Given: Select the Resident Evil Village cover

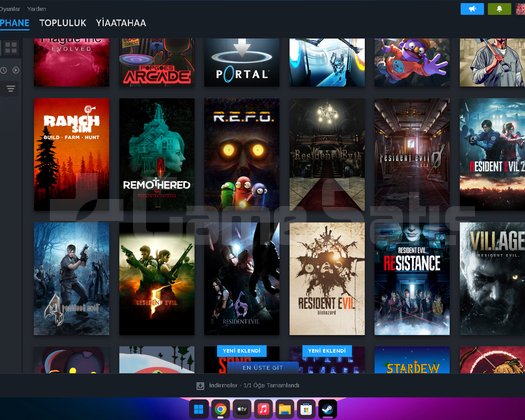Looking at the screenshot, I should 492,279.
